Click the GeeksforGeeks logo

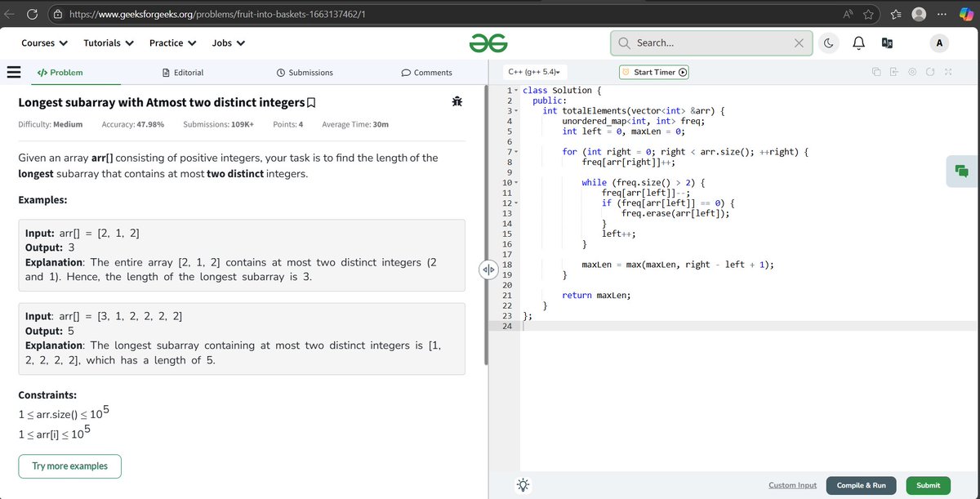(488, 43)
